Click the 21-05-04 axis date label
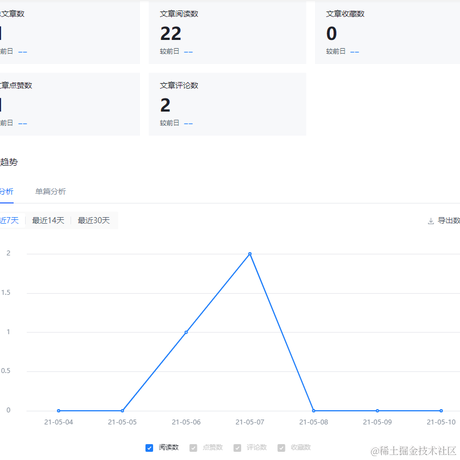The height and width of the screenshot is (460, 460). [59, 422]
